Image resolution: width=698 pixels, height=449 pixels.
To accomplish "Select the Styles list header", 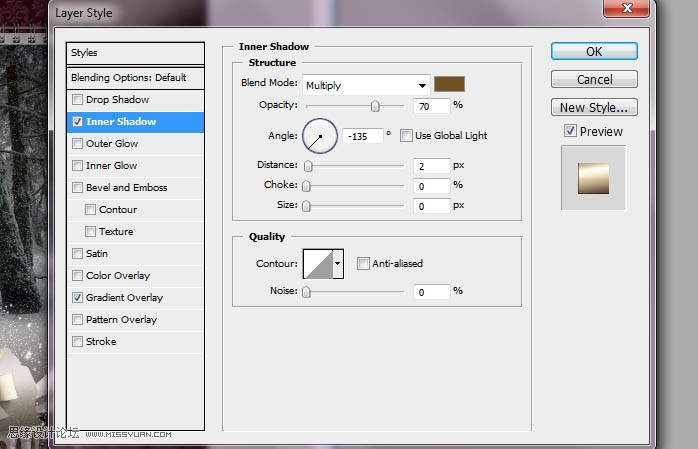I will pos(135,53).
